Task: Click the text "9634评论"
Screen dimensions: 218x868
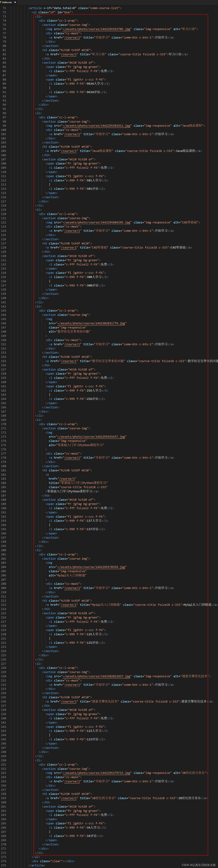Action: [93, 92]
